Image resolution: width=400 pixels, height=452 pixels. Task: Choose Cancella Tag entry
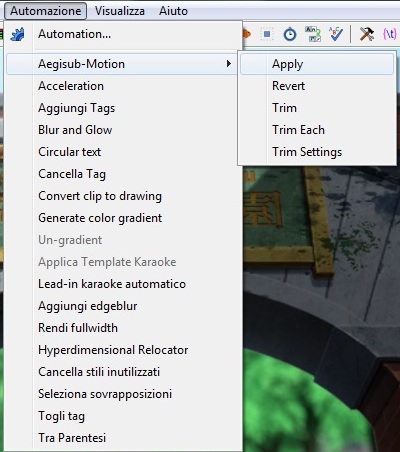(124, 174)
